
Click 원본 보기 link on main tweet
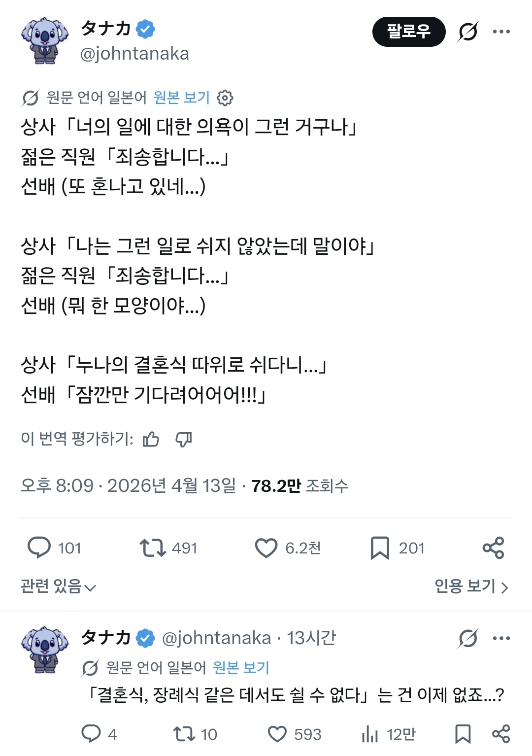pos(181,98)
